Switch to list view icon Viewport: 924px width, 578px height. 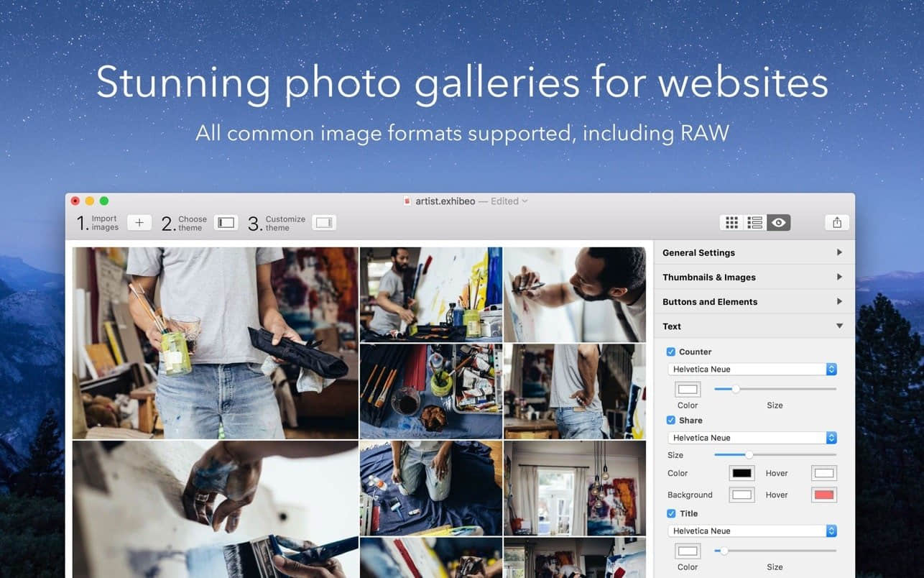[x=754, y=222]
